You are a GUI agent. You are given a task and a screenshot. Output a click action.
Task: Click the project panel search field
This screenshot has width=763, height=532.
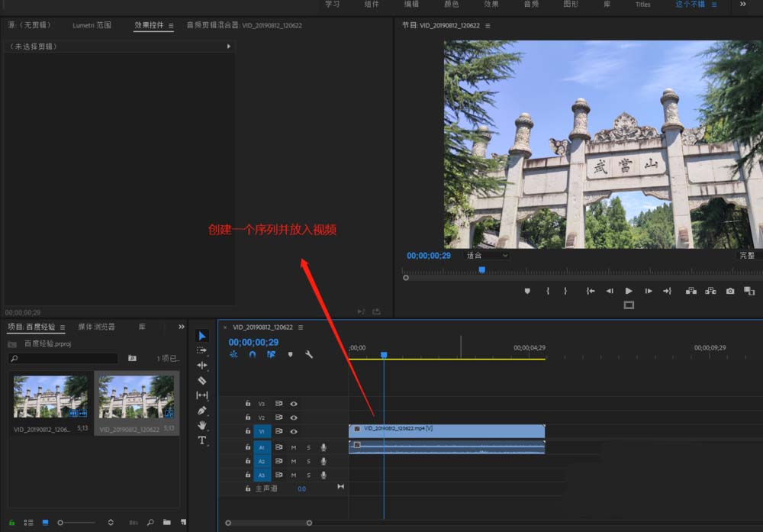[64, 358]
